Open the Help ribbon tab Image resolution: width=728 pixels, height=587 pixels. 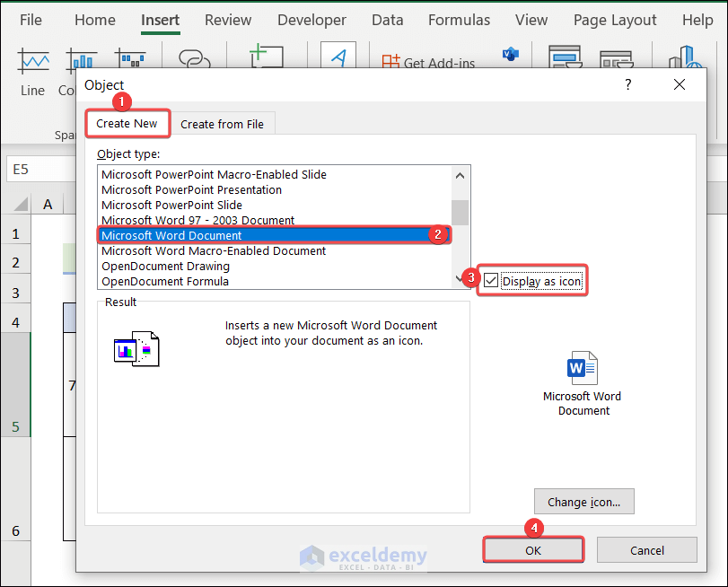pos(697,20)
